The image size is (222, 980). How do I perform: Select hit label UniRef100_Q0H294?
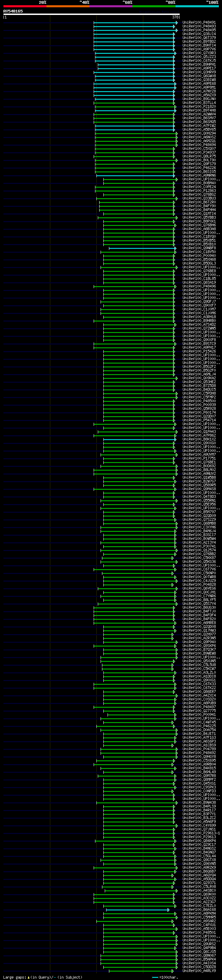pos(199,133)
